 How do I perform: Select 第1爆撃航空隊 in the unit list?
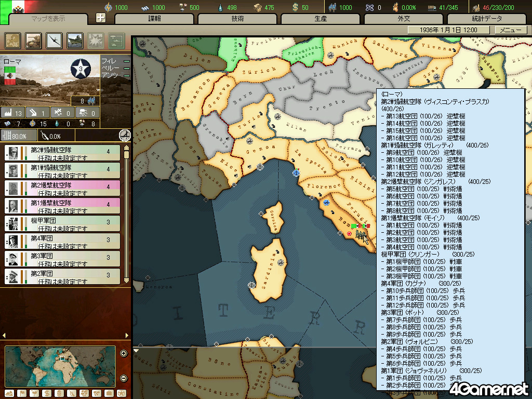(62, 206)
